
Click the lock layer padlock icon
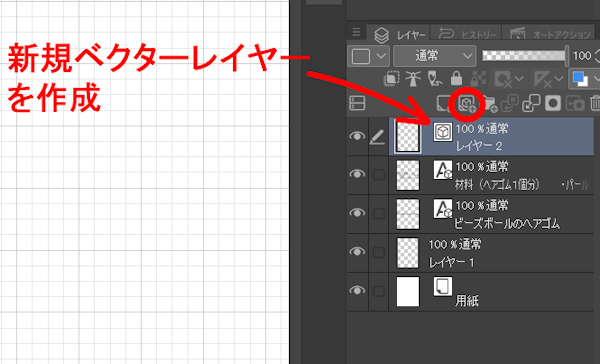pyautogui.click(x=456, y=78)
